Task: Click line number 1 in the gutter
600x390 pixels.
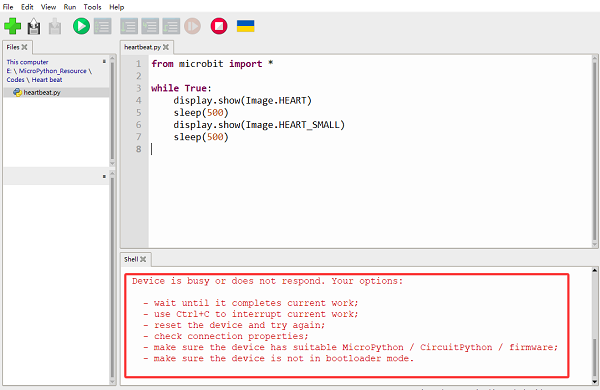Action: pos(138,64)
